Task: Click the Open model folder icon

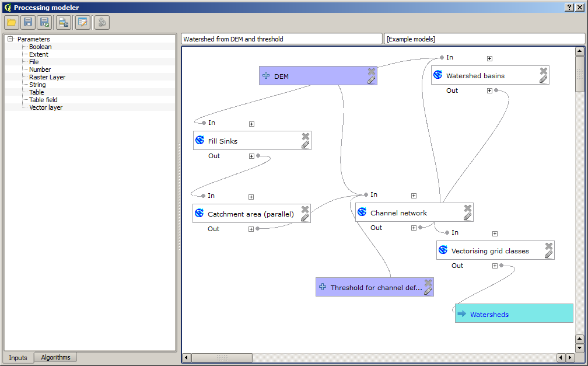Action: pos(12,23)
